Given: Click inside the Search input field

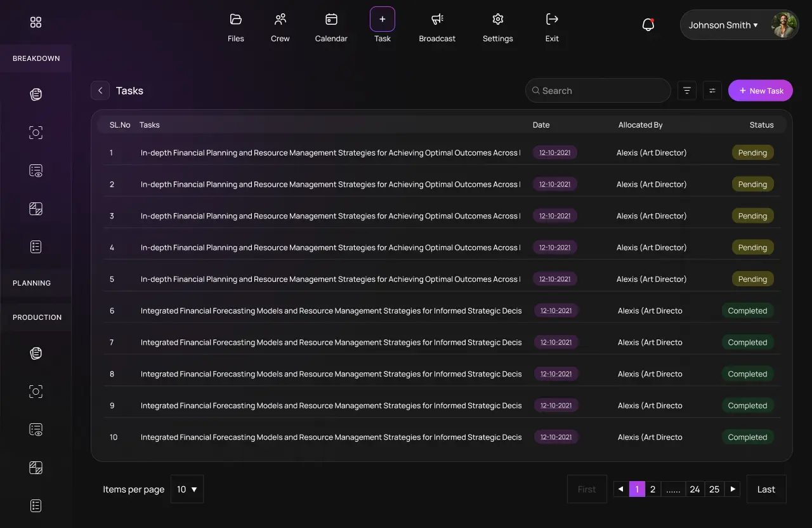Looking at the screenshot, I should coord(596,90).
